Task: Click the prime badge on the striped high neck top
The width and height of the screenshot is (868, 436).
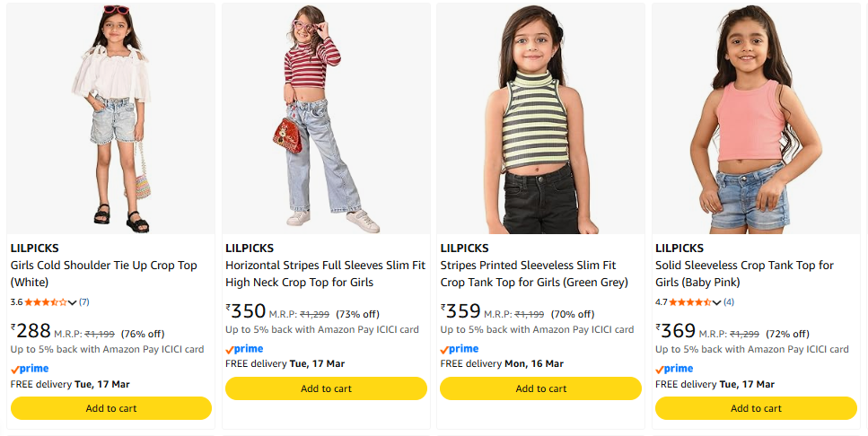Action: 244,349
